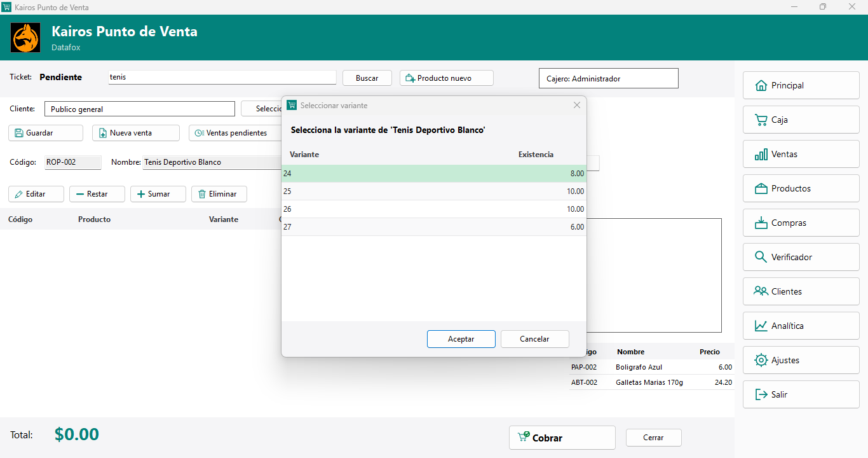Image resolution: width=868 pixels, height=458 pixels.
Task: Click the Nombre column header in product list
Action: point(630,352)
